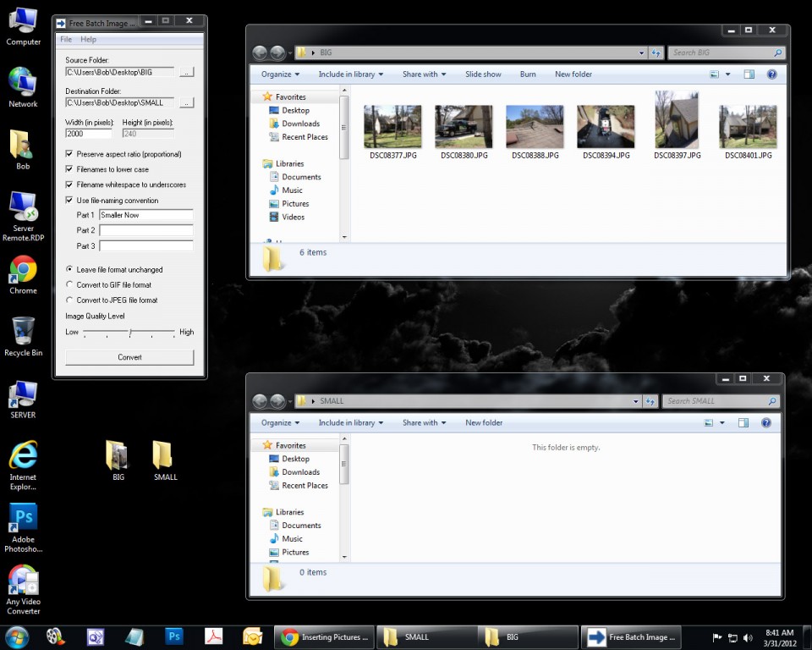Viewport: 812px width, 650px height.
Task: Open the Help menu in batch converter
Action: [88, 40]
